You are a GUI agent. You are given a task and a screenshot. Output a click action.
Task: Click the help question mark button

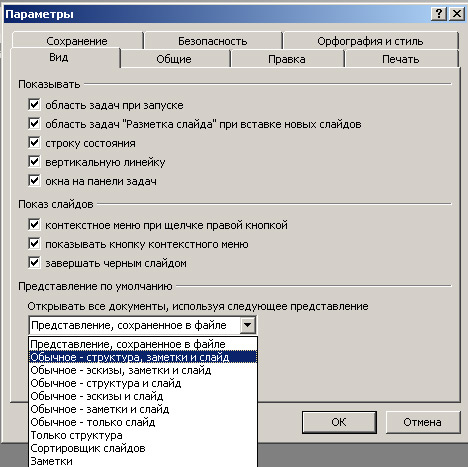coord(439,14)
